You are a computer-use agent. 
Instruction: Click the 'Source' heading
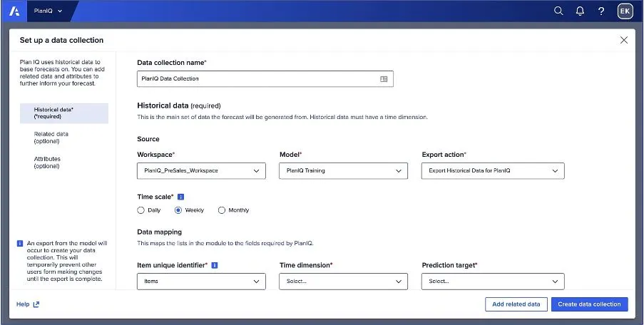click(148, 139)
